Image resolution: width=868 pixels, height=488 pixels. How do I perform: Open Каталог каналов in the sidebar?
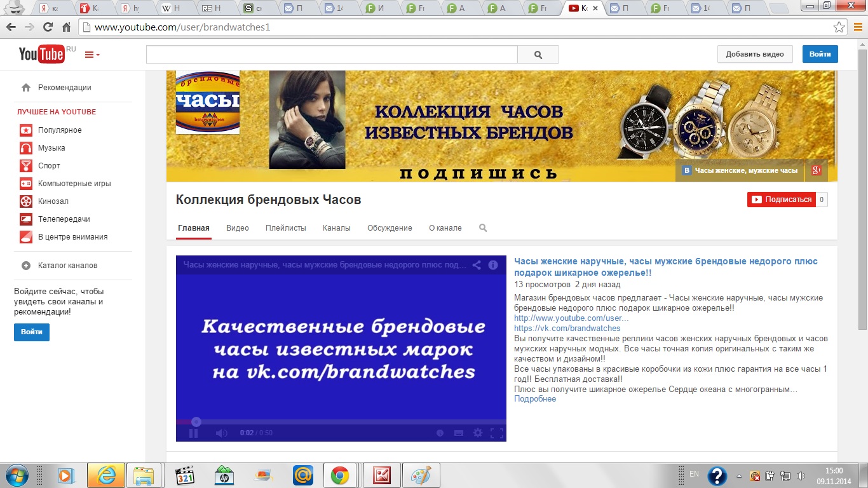(x=67, y=266)
